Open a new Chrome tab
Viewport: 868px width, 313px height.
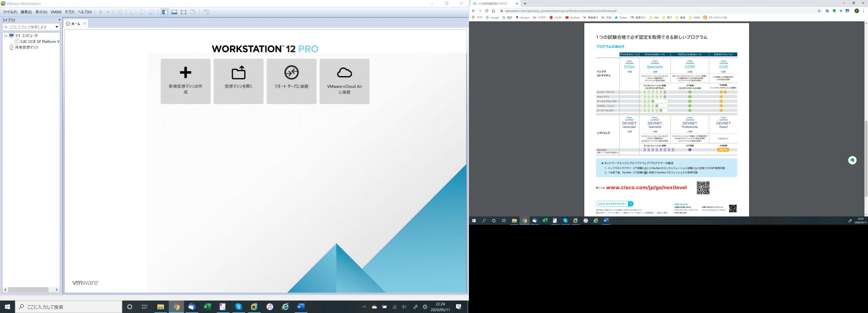(x=525, y=4)
